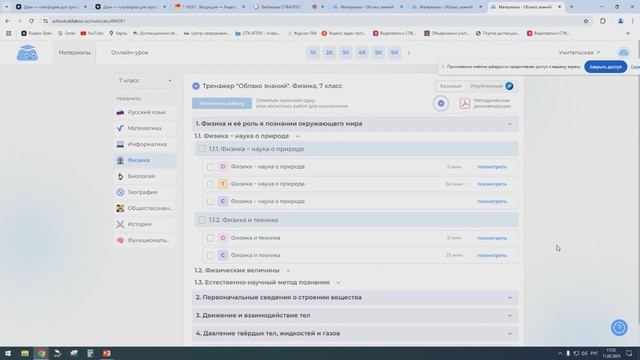Collapse subsection 1.1 Физика – наука о природе

298,136
